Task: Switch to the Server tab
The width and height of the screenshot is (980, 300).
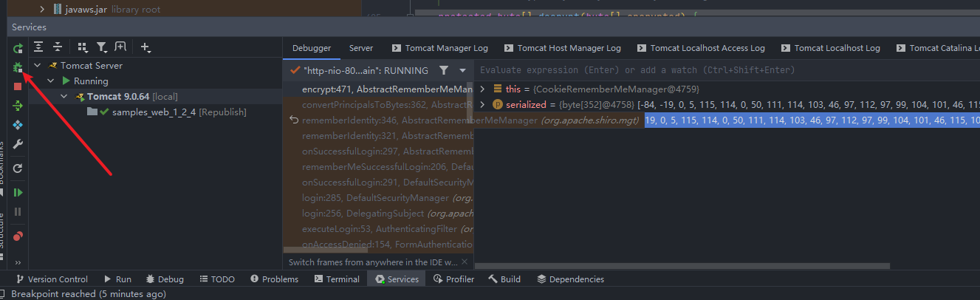Action: pos(361,48)
